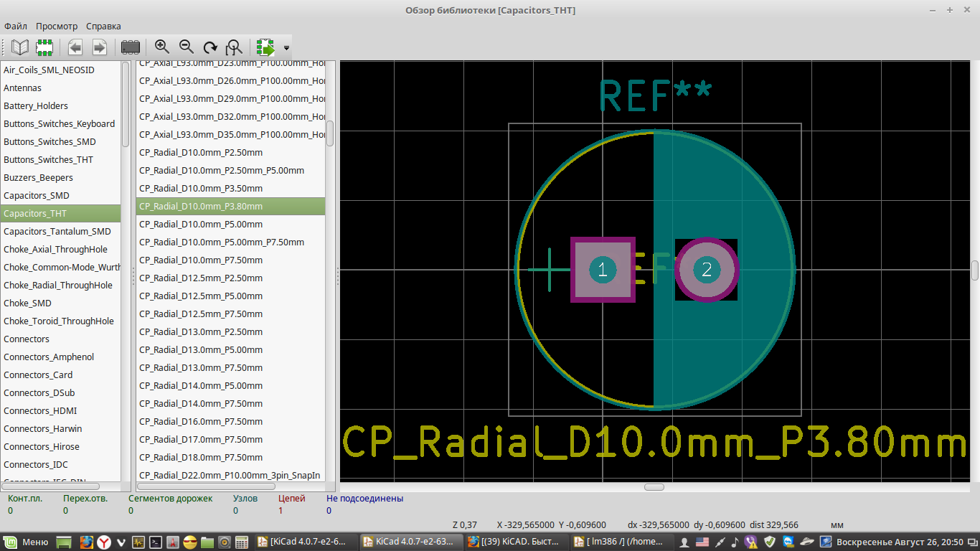Screen dimensions: 980x551
Task: Open the Меню start button
Action: [x=27, y=542]
